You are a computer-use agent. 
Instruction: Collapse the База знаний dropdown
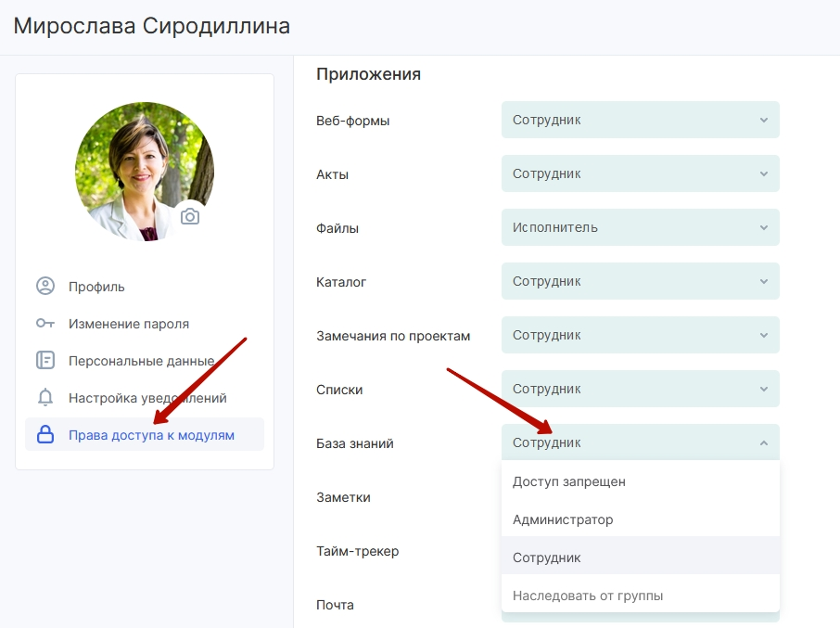[640, 442]
